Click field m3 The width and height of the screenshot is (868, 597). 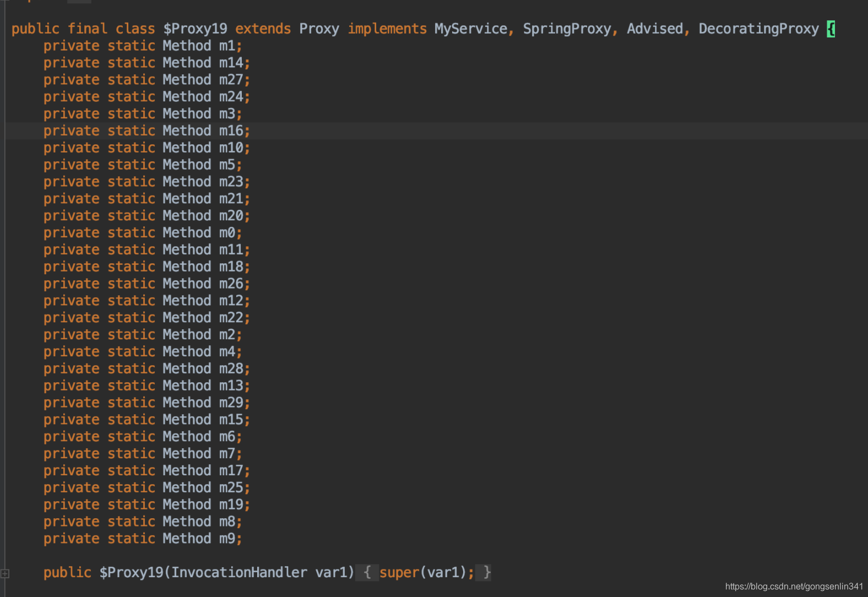(x=227, y=114)
